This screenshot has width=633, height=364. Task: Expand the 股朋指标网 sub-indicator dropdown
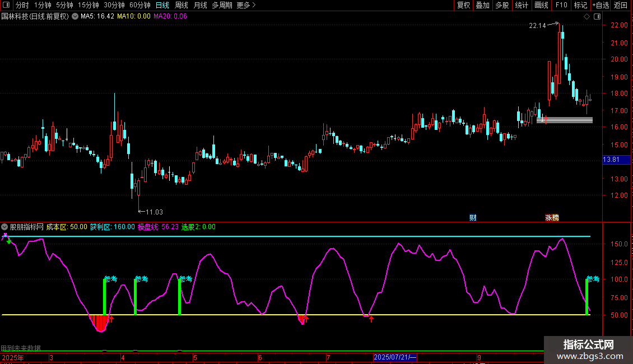pos(5,227)
